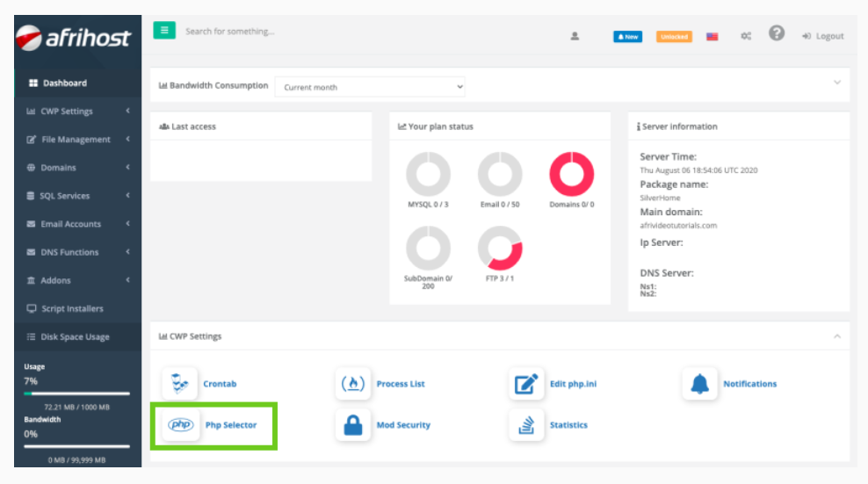This screenshot has width=868, height=484.
Task: Collapse the Bandwidth Consumption panel
Action: tap(836, 82)
